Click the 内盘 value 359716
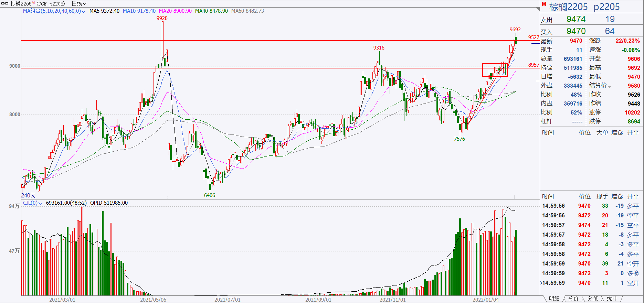This screenshot has height=303, width=644. [x=573, y=104]
